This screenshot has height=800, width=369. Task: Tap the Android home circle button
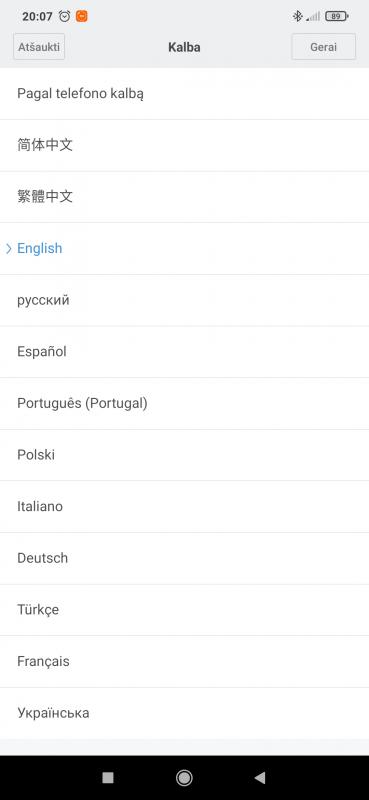click(x=184, y=778)
